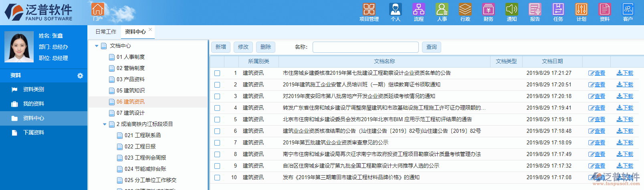Sort by 文档日期 column header

(552, 62)
